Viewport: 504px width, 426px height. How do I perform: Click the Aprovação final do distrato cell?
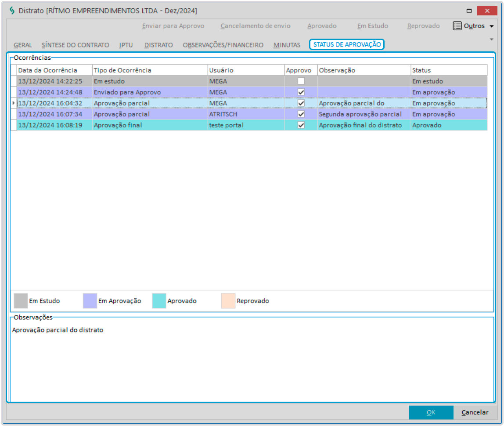364,125
